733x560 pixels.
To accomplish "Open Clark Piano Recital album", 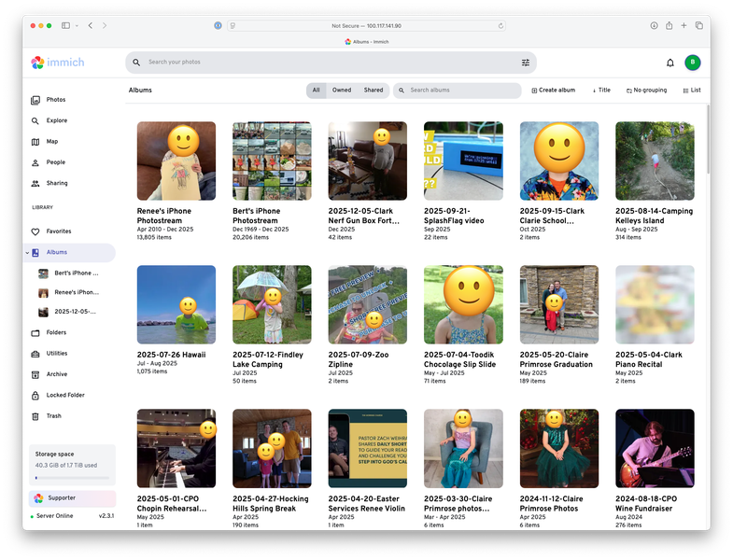I will 655,305.
